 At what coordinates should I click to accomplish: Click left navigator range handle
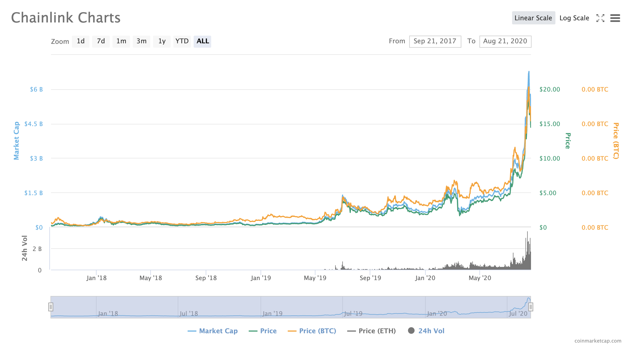click(x=51, y=307)
